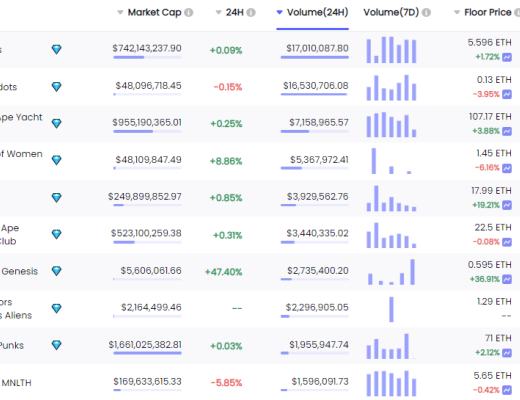The width and height of the screenshot is (520, 400).
Task: Open floor price chart icon for 17.99 ETH
Action: point(507,205)
